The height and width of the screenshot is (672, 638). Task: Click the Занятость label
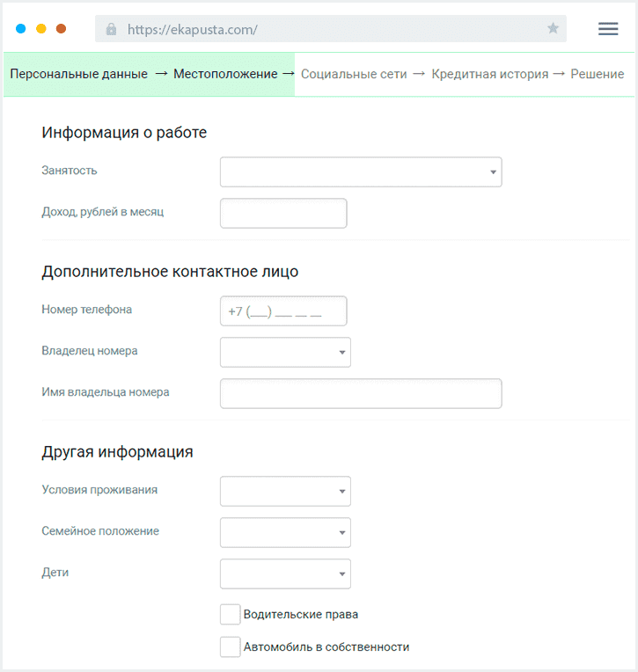click(70, 171)
